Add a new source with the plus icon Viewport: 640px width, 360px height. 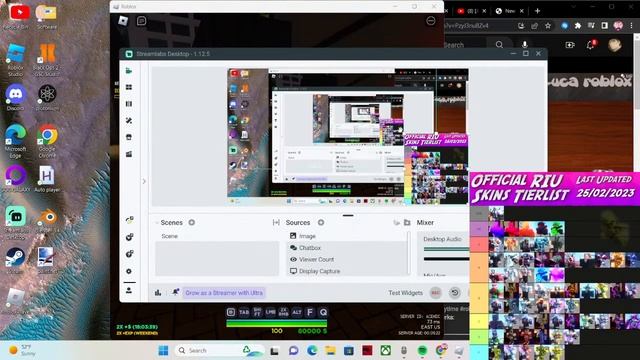pos(321,222)
